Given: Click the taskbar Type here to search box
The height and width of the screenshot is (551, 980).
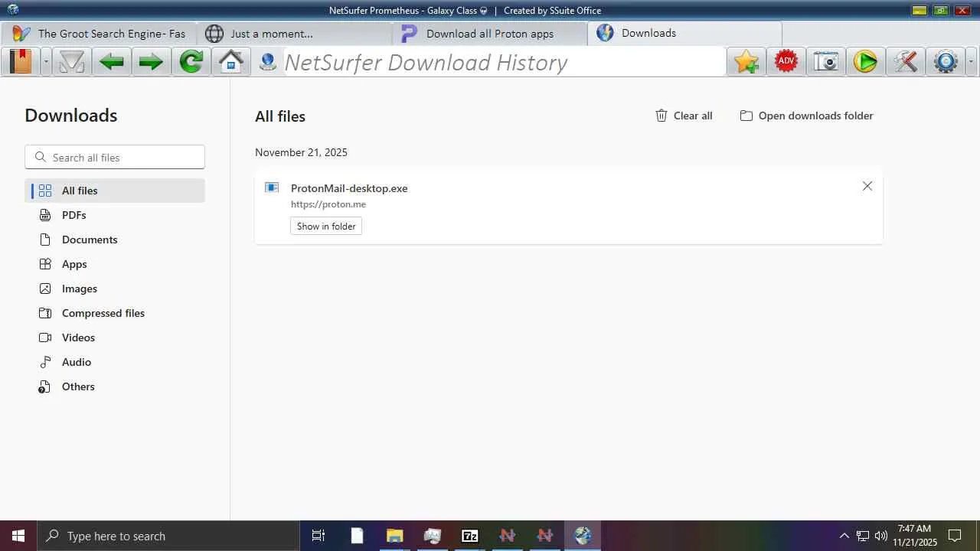Looking at the screenshot, I should pos(168,536).
